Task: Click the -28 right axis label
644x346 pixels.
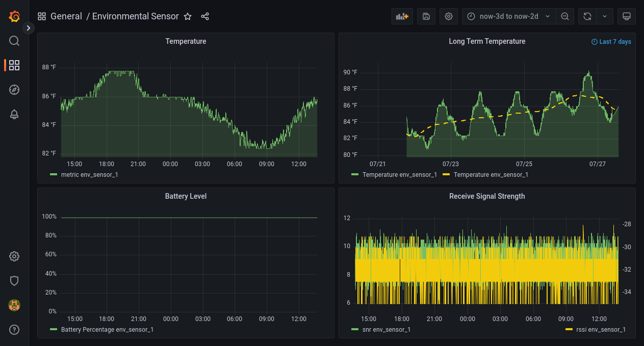Action: [x=627, y=224]
